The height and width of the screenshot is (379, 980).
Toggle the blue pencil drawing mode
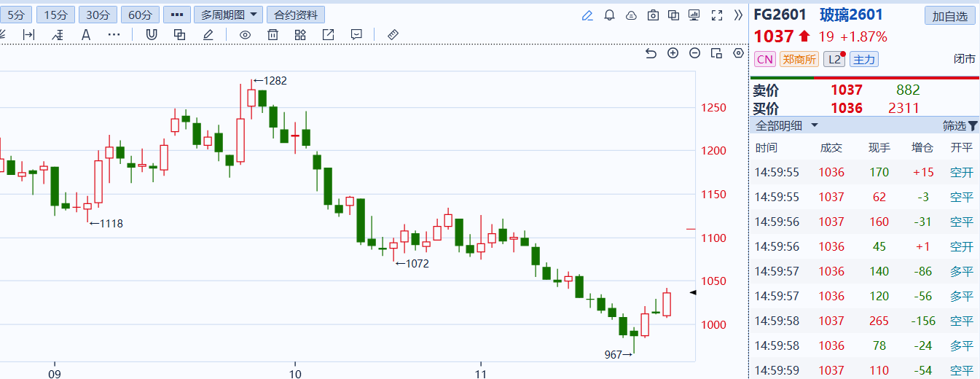pos(588,15)
